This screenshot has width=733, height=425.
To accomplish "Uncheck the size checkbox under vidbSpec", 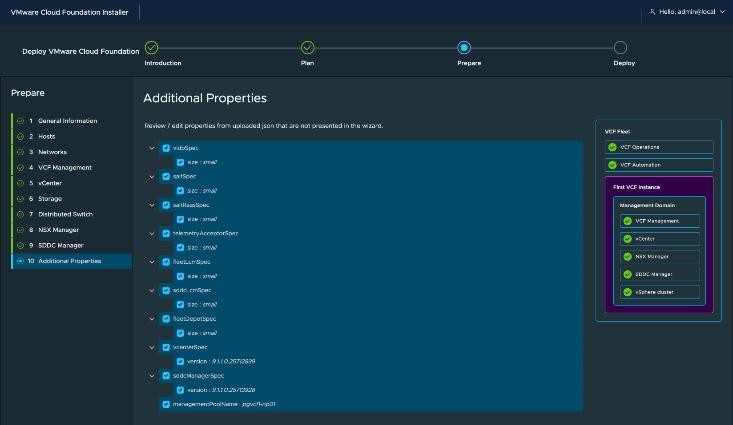I will (x=180, y=162).
